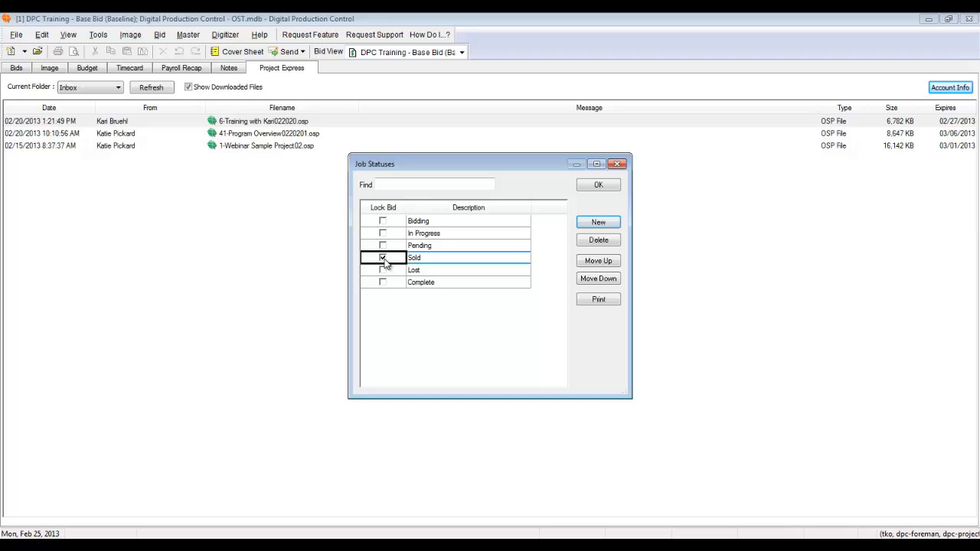Click the Print toolbar icon
The height and width of the screenshot is (551, 980).
click(58, 51)
